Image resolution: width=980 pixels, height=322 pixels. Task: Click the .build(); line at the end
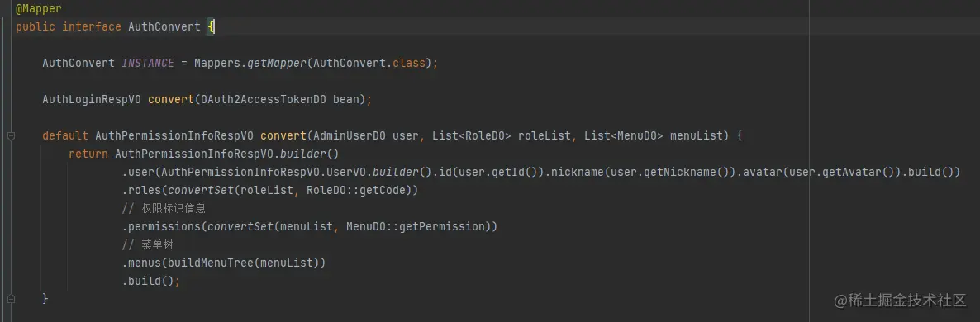point(151,281)
